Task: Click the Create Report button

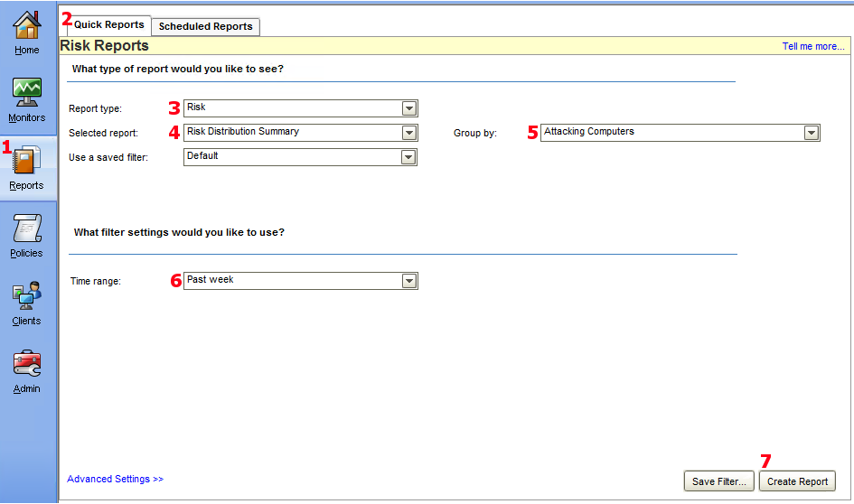Action: pyautogui.click(x=797, y=481)
